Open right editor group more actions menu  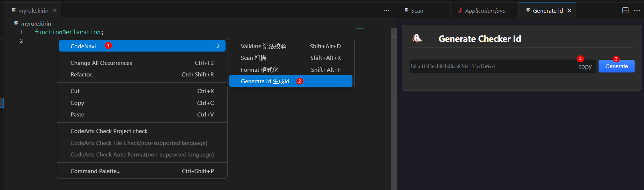pyautogui.click(x=637, y=10)
